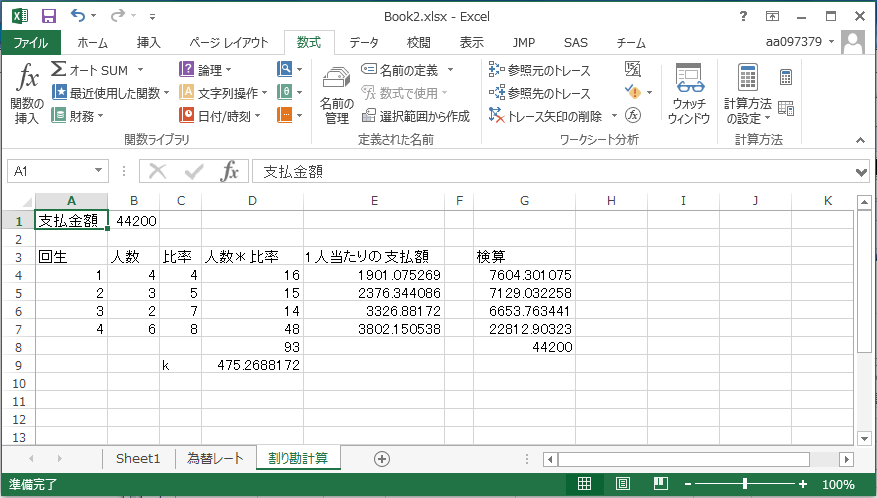Open the データ ribbon tab
Viewport: 877px width, 498px height.
click(363, 42)
